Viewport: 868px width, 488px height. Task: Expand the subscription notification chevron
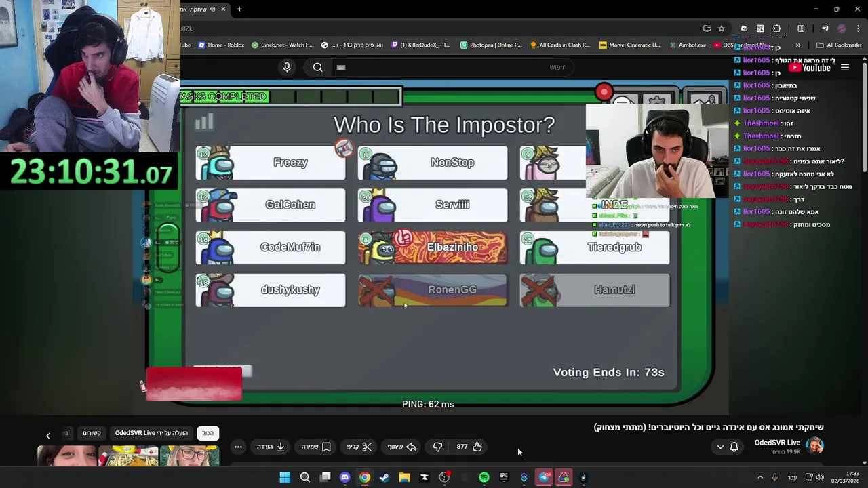click(x=720, y=447)
